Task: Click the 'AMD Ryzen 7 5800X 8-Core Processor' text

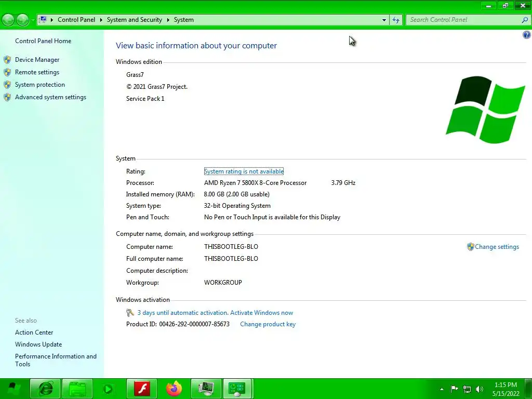Action: point(255,182)
